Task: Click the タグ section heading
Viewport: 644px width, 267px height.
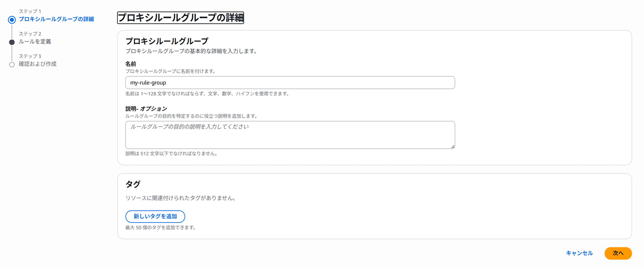Action: pos(133,184)
